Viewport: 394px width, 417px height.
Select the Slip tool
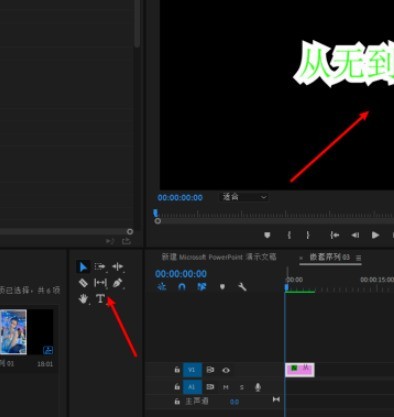pyautogui.click(x=100, y=283)
